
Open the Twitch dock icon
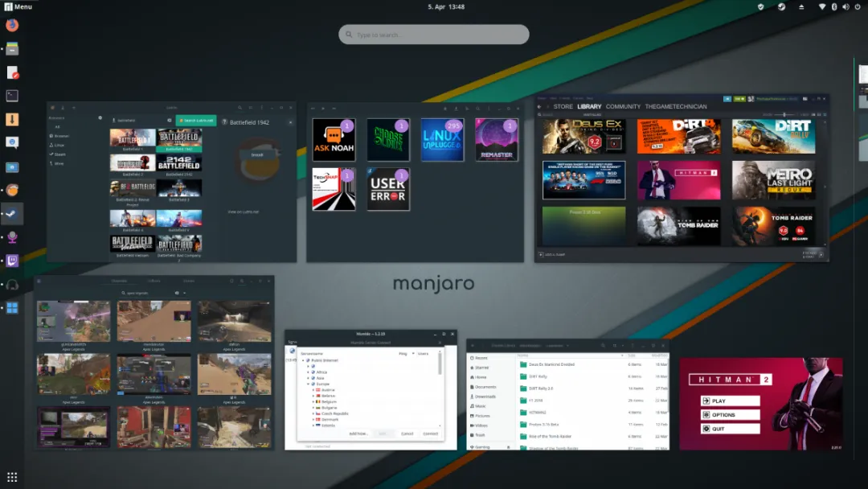pos(12,261)
